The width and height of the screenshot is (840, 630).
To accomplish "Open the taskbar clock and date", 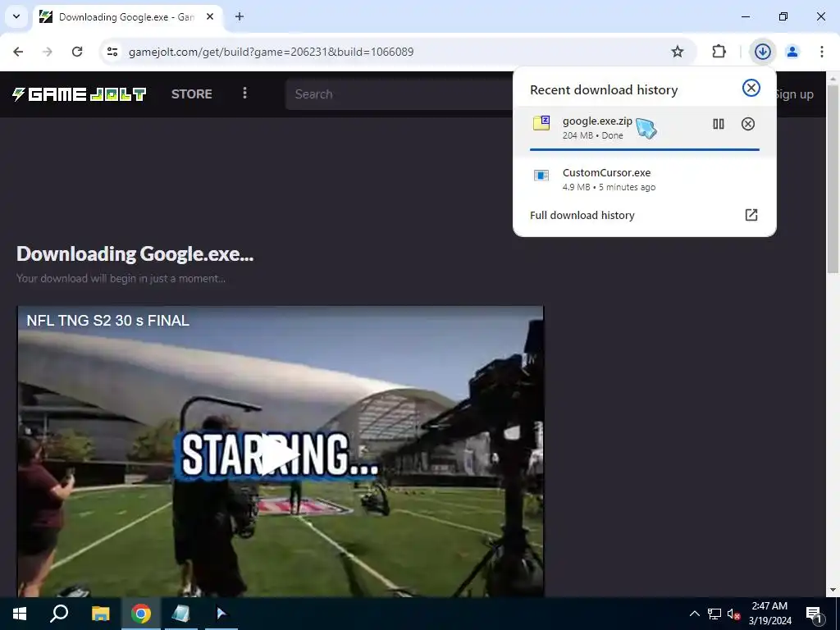I will tap(769, 614).
